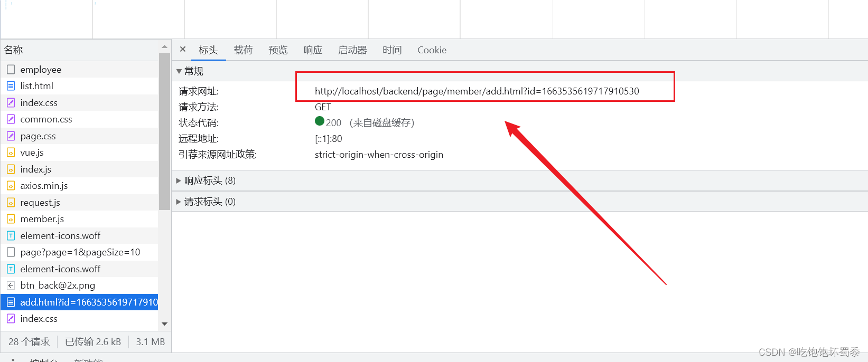The image size is (868, 362).
Task: Click the list.html document icon
Action: 11,85
